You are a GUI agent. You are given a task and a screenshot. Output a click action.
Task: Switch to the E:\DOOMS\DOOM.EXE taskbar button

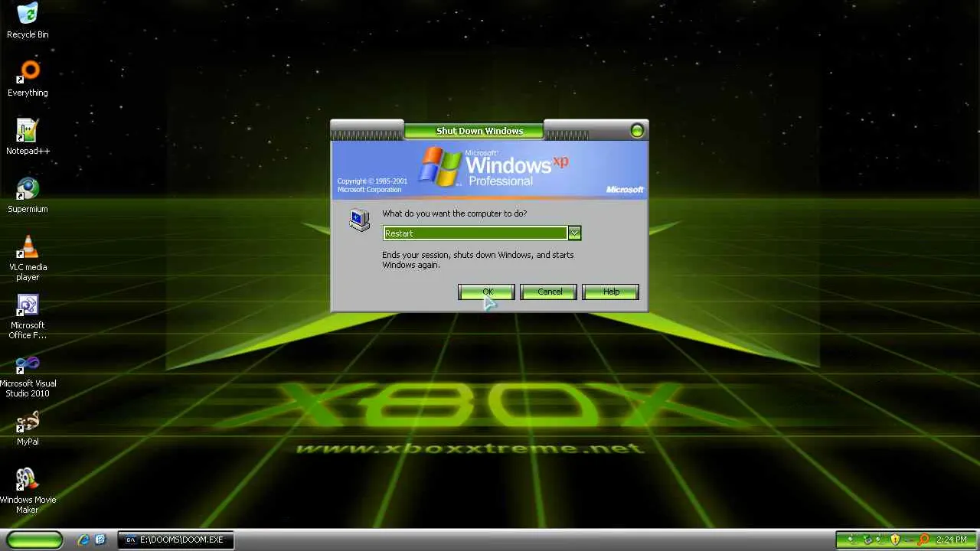[x=175, y=540]
